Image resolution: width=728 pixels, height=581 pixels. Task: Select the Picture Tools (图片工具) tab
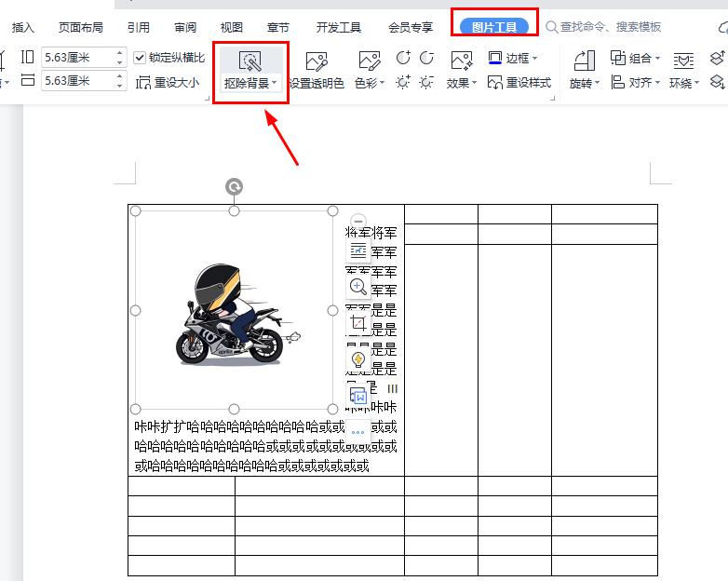click(x=494, y=27)
